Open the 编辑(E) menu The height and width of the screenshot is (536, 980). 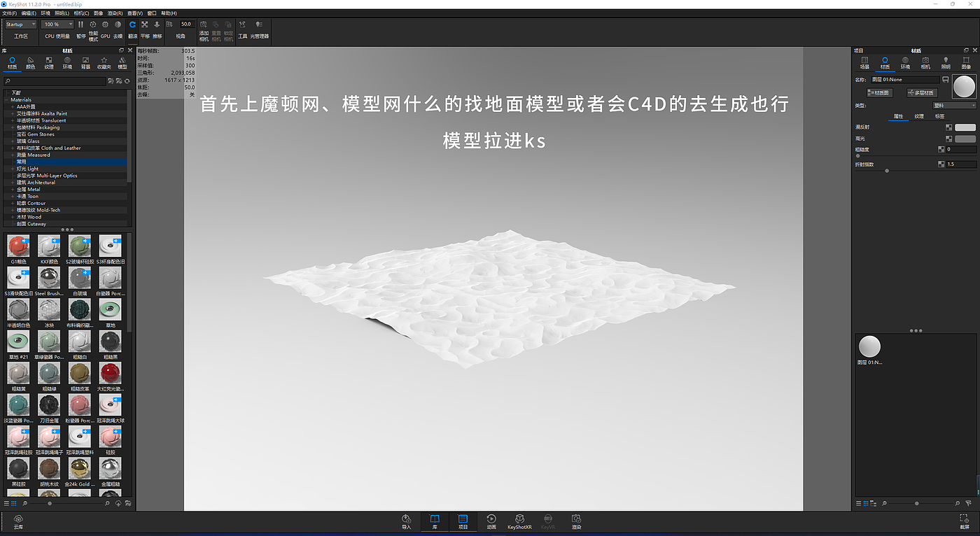(29, 13)
